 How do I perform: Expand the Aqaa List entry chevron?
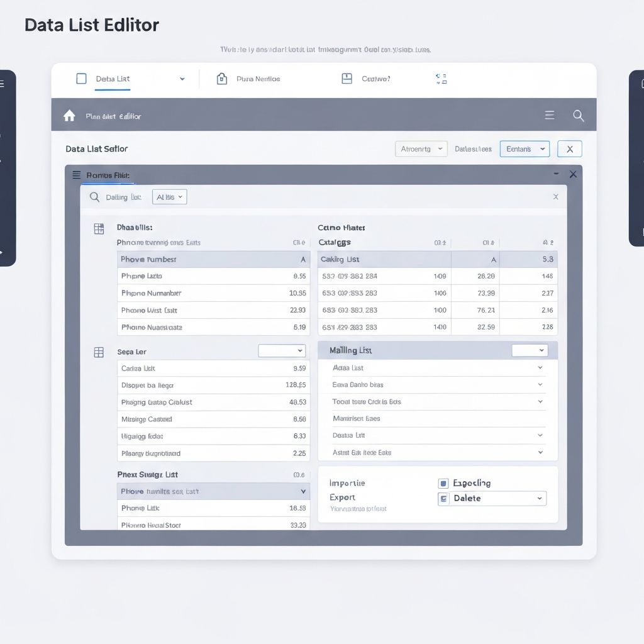[x=540, y=367]
